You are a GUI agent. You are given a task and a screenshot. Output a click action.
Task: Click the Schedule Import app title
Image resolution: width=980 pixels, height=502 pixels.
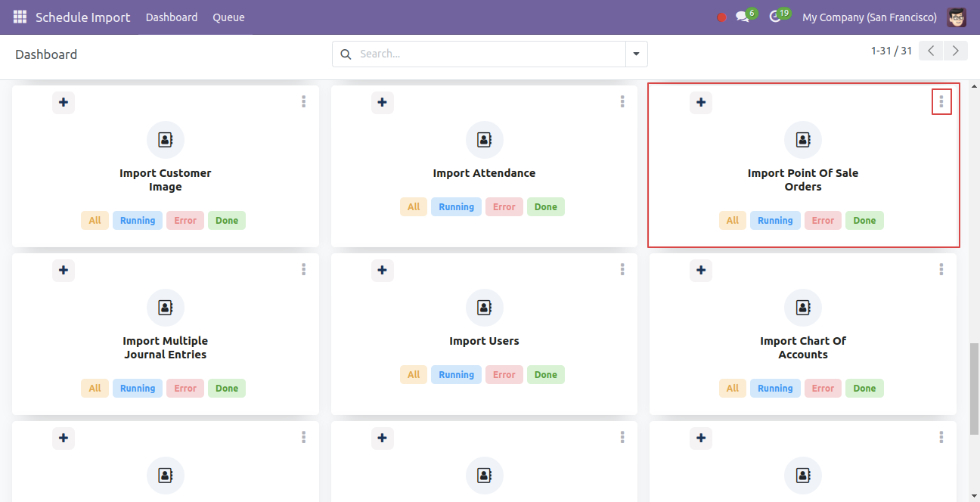[x=83, y=17]
